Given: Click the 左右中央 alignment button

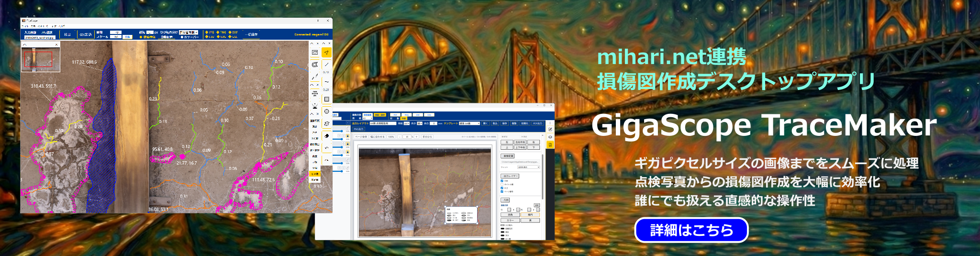Looking at the screenshot, I should tap(520, 142).
